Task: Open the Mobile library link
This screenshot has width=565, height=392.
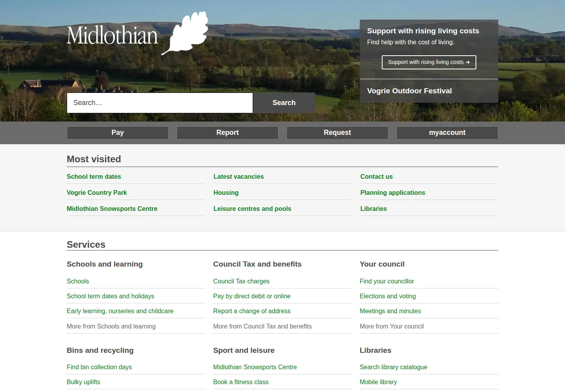Action: 378,382
